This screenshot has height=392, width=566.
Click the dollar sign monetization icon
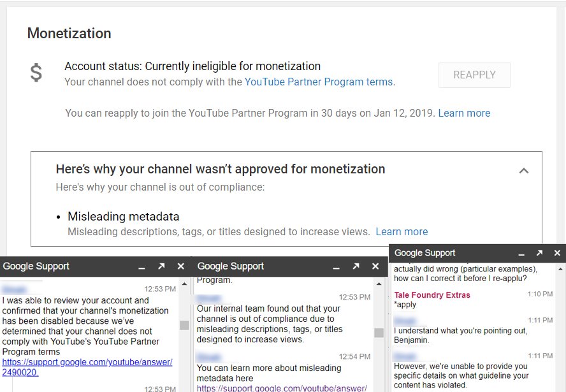(36, 73)
